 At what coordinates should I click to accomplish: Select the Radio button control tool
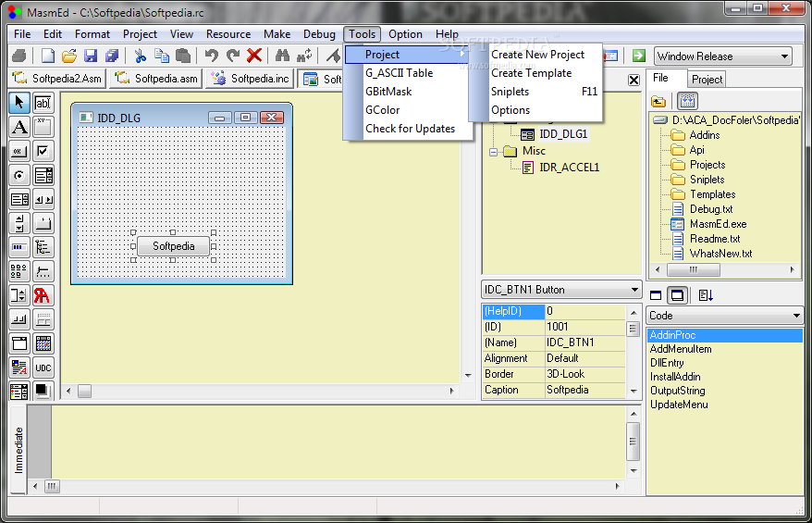[x=19, y=175]
